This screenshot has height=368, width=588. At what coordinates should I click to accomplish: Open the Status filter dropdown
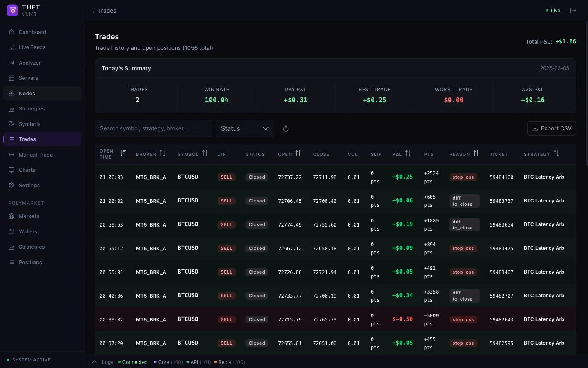pyautogui.click(x=245, y=128)
